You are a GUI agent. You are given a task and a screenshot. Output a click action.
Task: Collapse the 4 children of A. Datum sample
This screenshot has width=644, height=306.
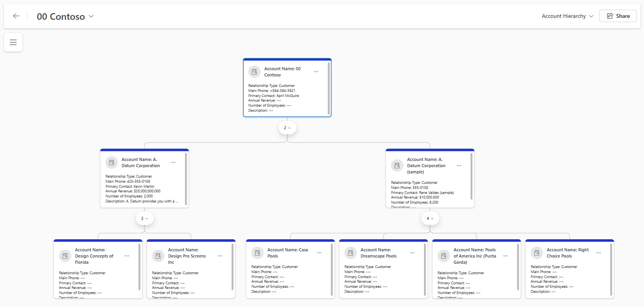430,218
